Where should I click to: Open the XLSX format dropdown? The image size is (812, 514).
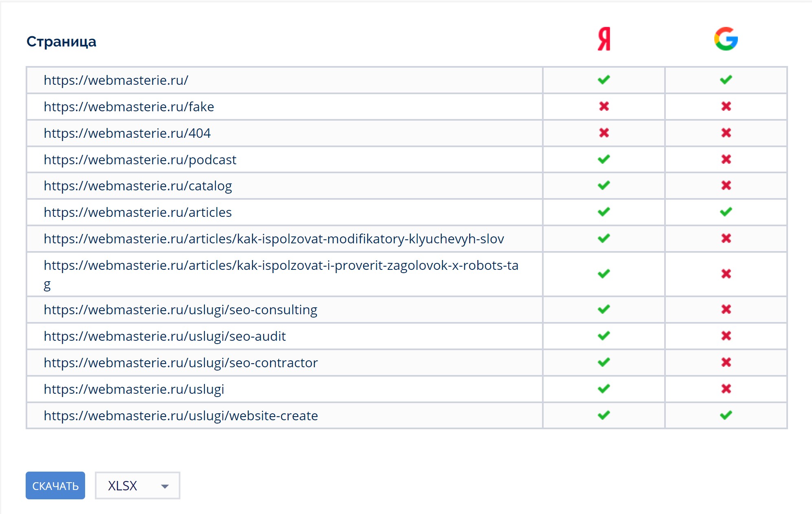[x=137, y=485]
